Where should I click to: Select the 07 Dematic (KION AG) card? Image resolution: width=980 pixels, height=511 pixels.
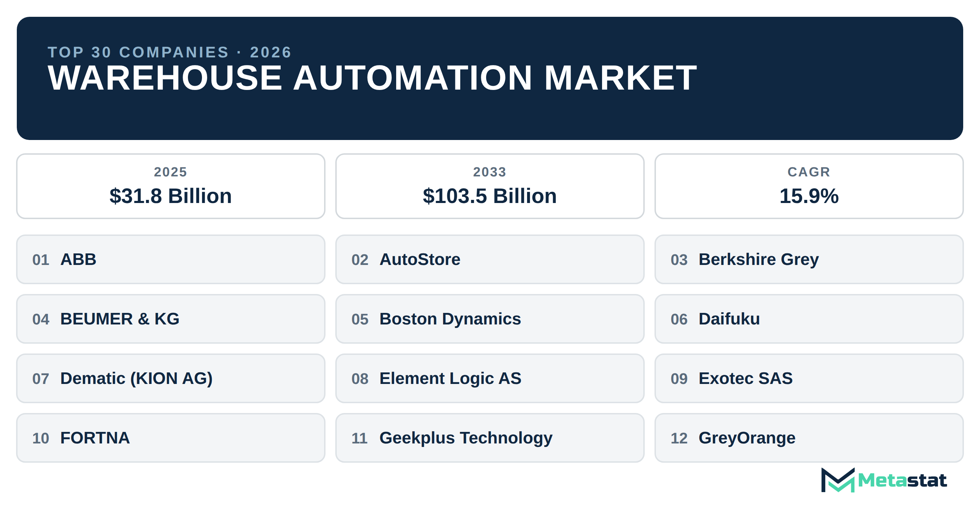click(171, 378)
